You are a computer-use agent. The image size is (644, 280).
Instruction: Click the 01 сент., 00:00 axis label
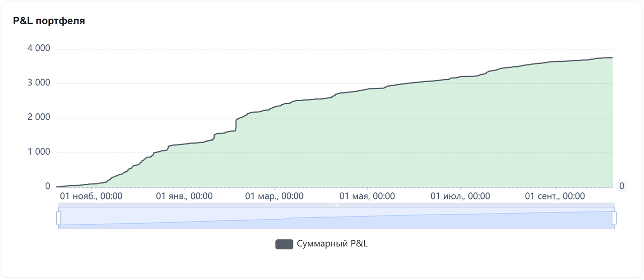555,196
